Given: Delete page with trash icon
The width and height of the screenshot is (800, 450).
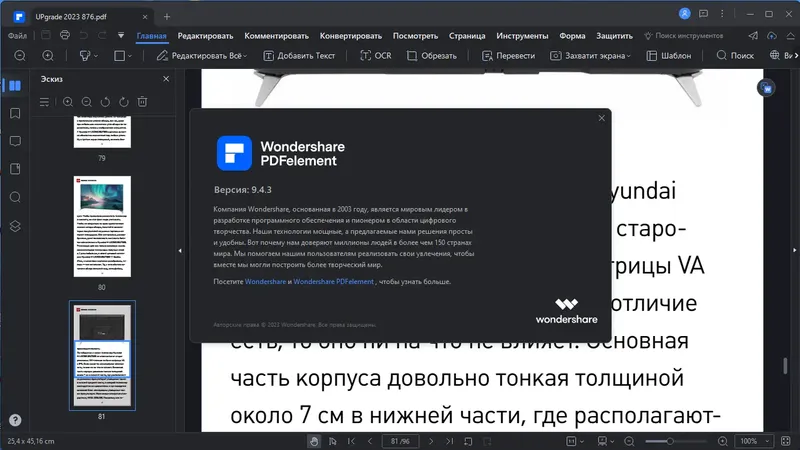Looking at the screenshot, I should 142,102.
